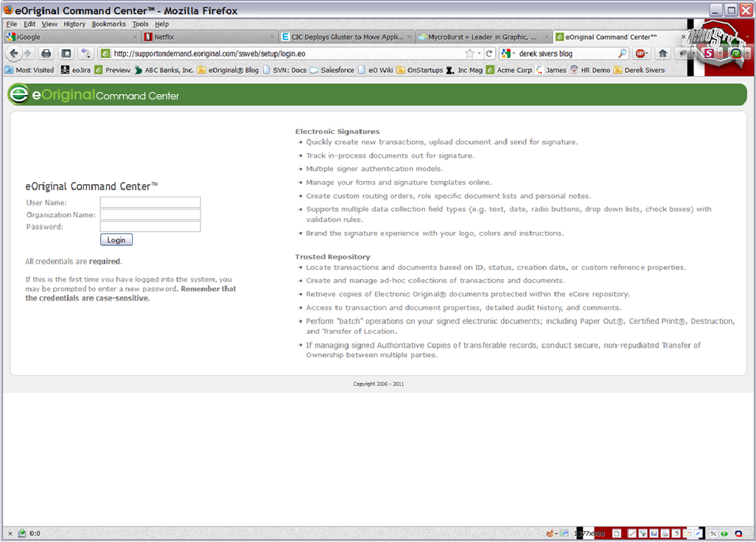
Task: Click the Print icon in the navigation toolbar
Action: [x=46, y=53]
